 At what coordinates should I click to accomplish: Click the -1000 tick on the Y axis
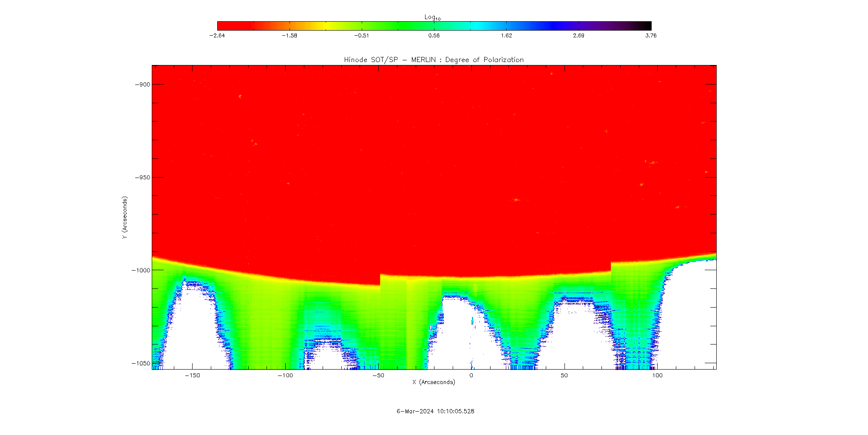(x=141, y=271)
